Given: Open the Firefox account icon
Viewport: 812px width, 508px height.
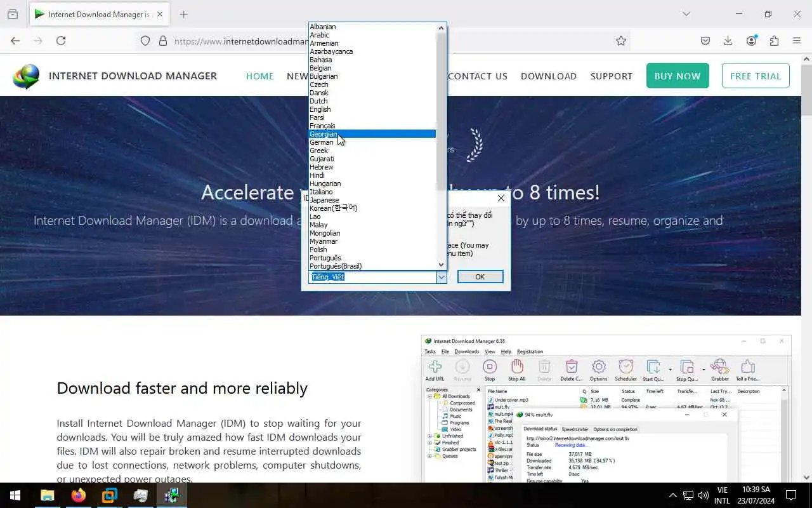Looking at the screenshot, I should [x=752, y=41].
